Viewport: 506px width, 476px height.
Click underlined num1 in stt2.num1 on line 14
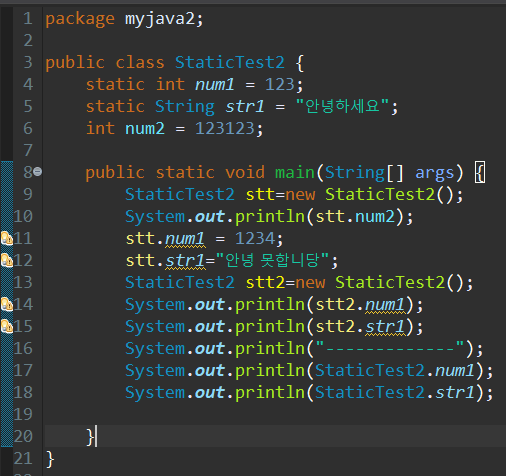click(385, 305)
